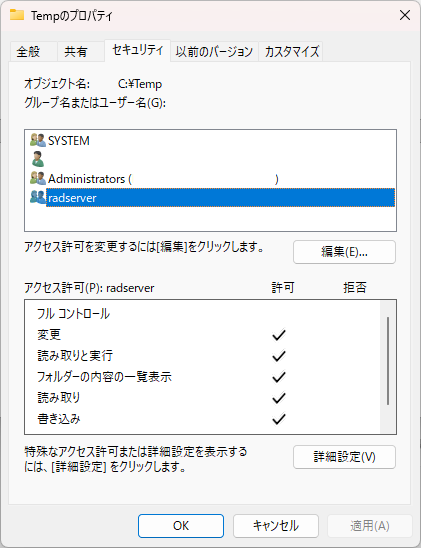Image resolution: width=421 pixels, height=548 pixels.
Task: Click the folder icon in title bar
Action: tap(17, 15)
